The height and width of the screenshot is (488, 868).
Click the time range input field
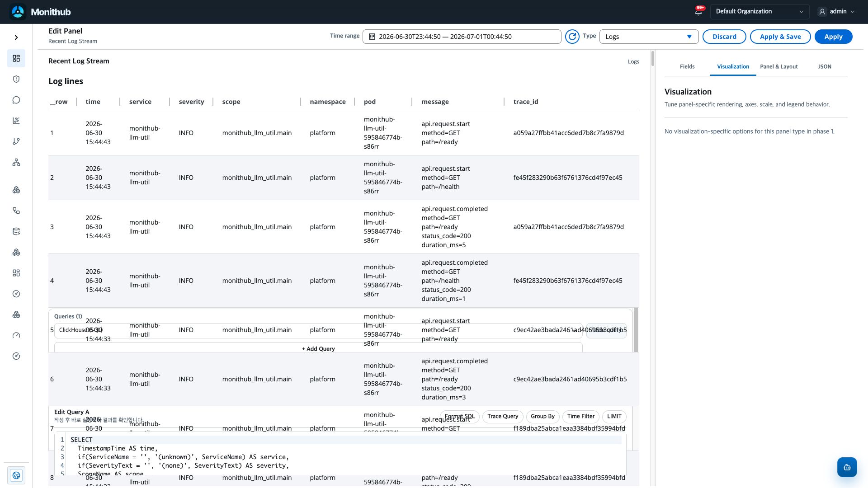(x=462, y=37)
